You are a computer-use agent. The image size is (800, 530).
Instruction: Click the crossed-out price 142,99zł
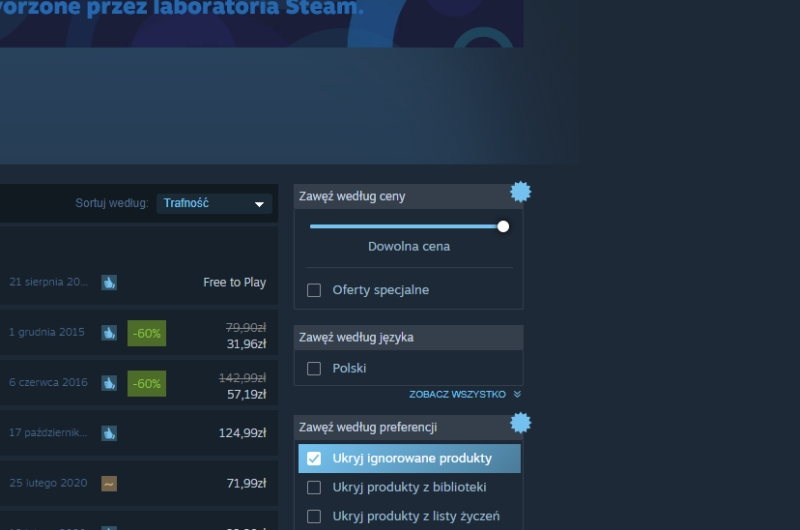[242, 377]
